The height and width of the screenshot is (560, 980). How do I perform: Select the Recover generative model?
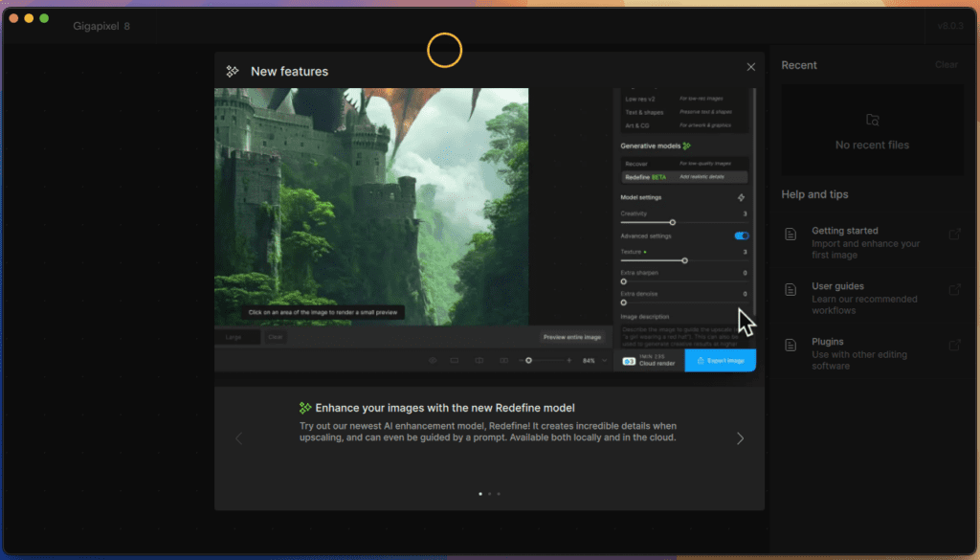[x=684, y=164]
